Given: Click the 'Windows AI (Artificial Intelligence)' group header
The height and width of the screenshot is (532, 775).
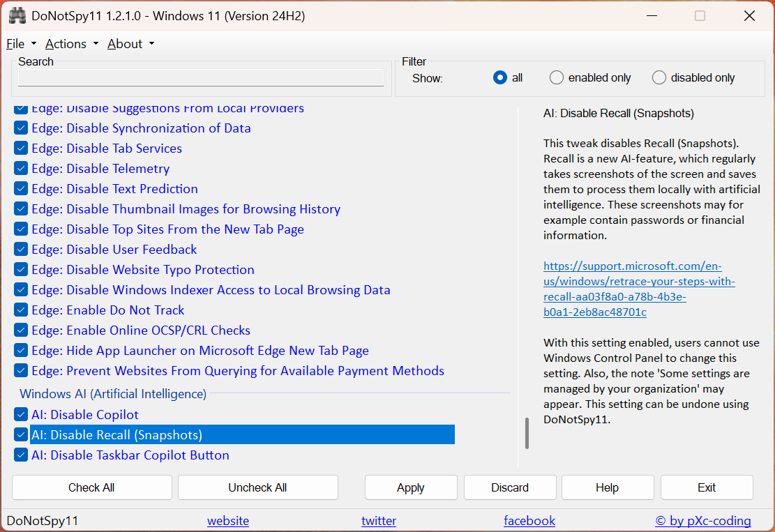Looking at the screenshot, I should point(113,394).
